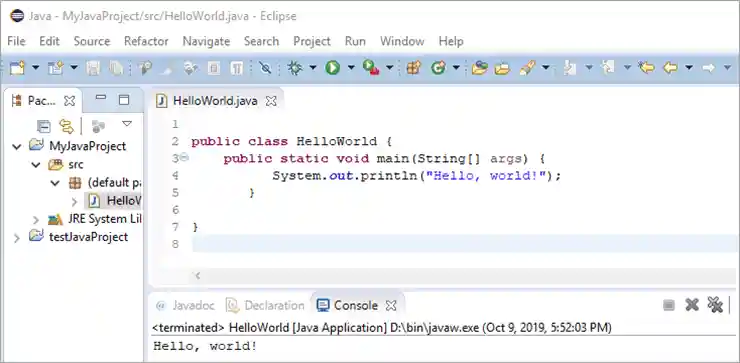This screenshot has height=363, width=740.
Task: Open the Source menu
Action: [92, 42]
